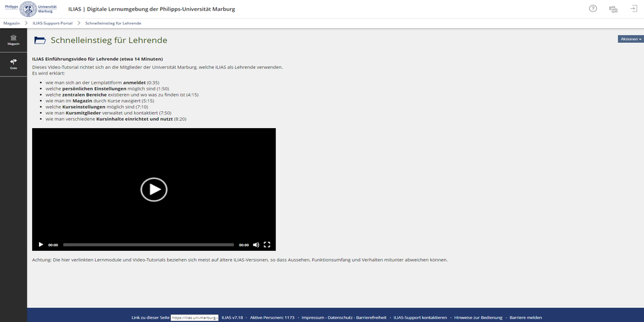
Task: Go to ILIAS-Support-Portal breadcrumb
Action: point(52,23)
